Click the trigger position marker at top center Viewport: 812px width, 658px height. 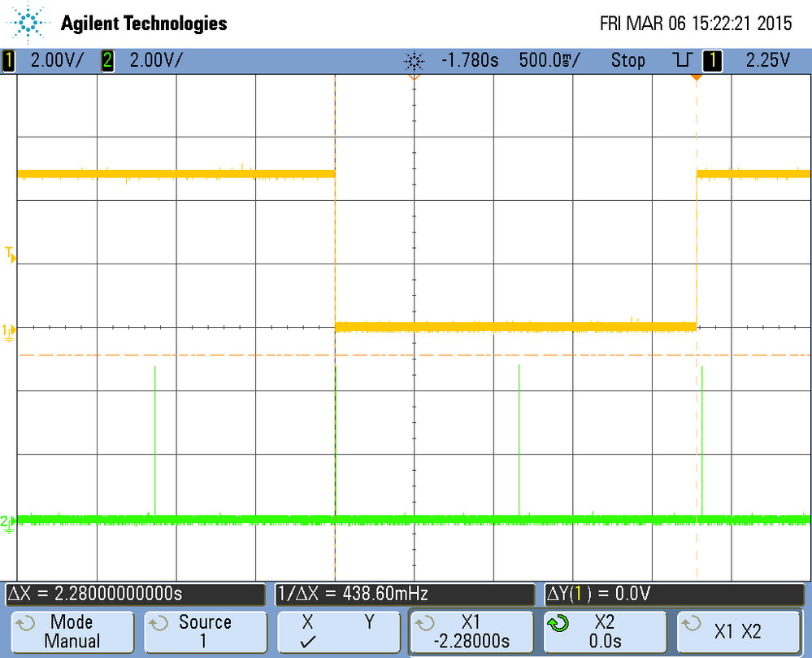415,78
